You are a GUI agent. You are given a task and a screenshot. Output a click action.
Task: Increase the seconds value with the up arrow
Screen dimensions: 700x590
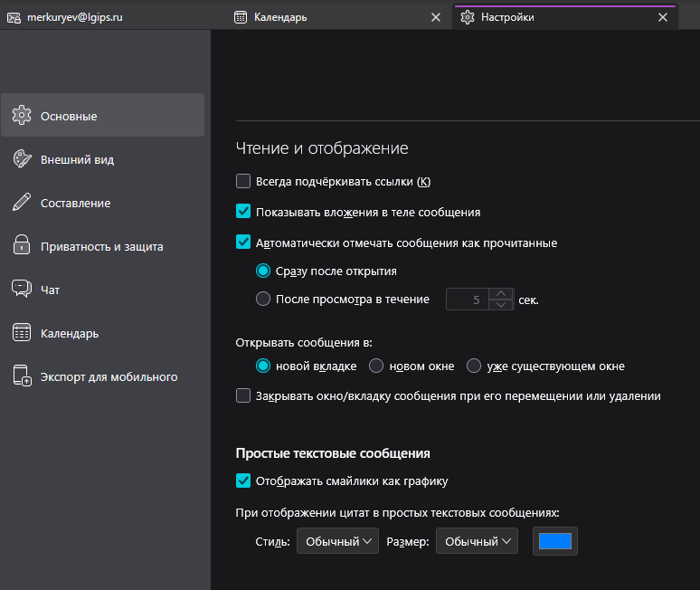[x=501, y=292]
